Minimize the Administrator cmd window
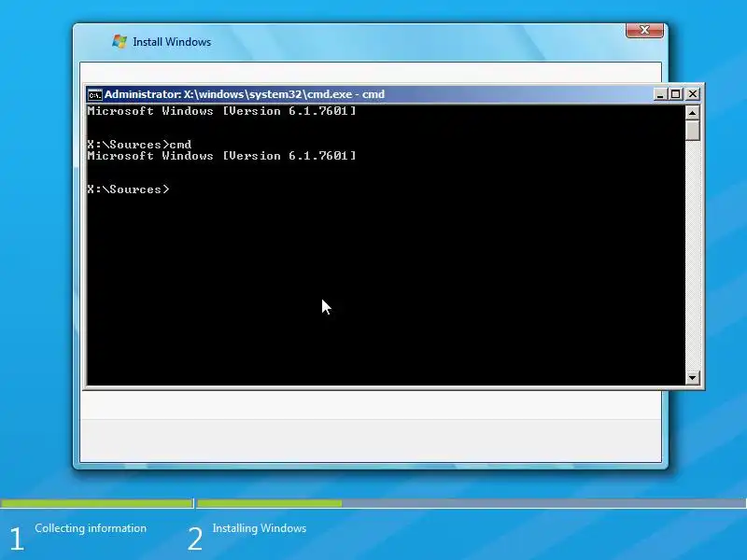 pos(660,94)
